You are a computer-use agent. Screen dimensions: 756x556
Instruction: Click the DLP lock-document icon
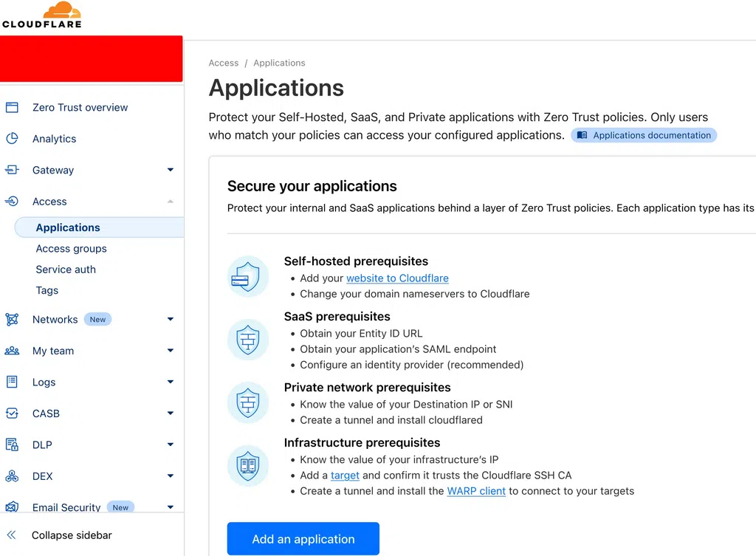[12, 445]
